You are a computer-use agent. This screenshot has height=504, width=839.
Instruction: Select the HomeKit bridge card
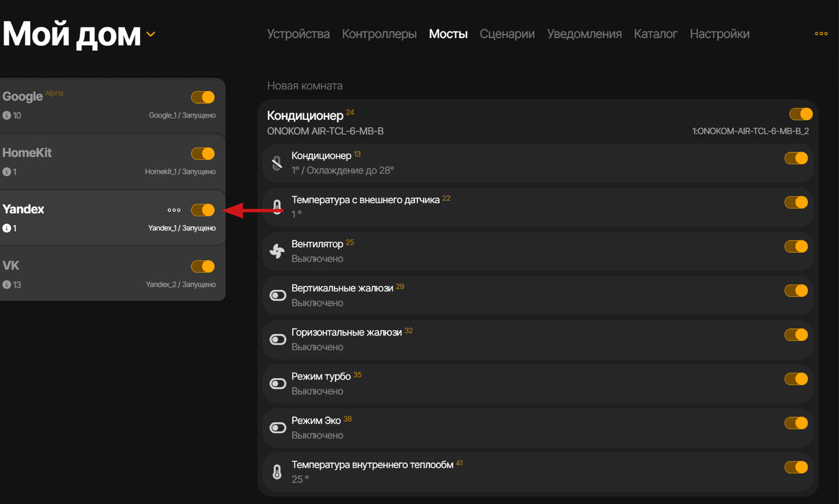coord(112,161)
